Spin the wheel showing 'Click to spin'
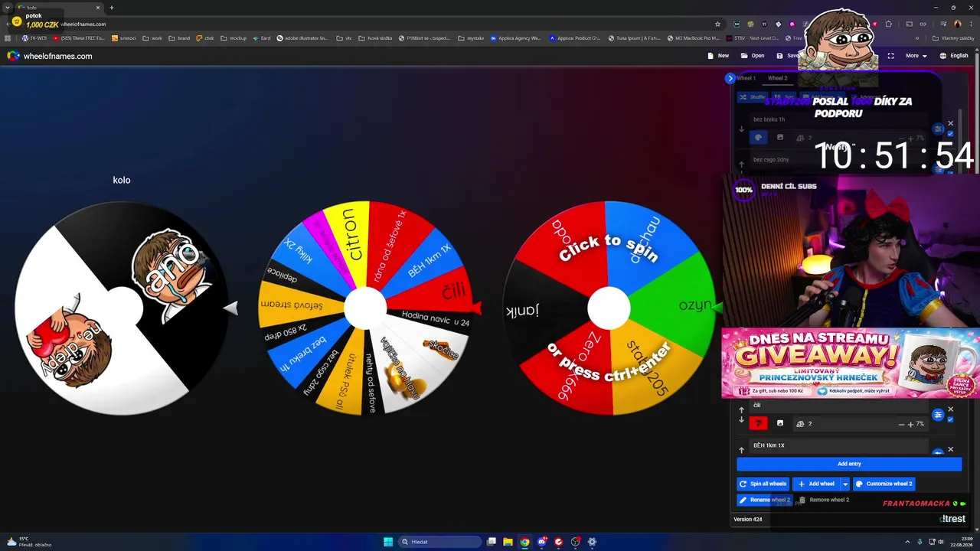Viewport: 980px width, 551px height. coord(609,308)
